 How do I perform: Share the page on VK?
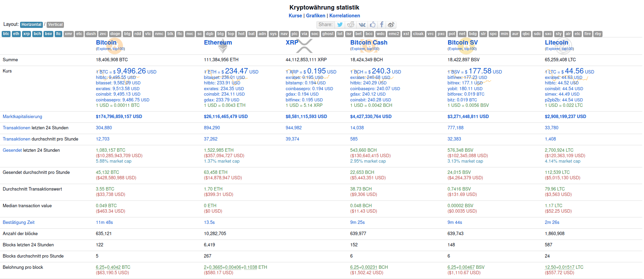[362, 24]
